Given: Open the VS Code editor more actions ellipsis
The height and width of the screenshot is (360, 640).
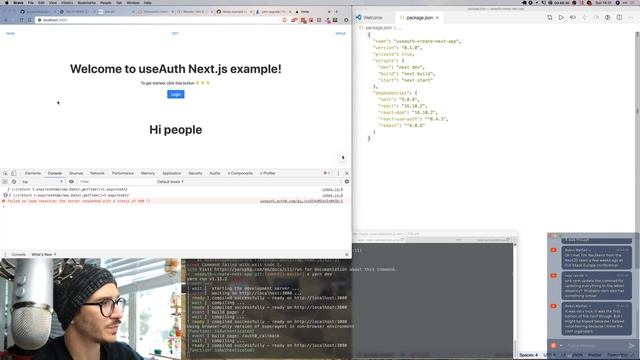Looking at the screenshot, I should [631, 18].
